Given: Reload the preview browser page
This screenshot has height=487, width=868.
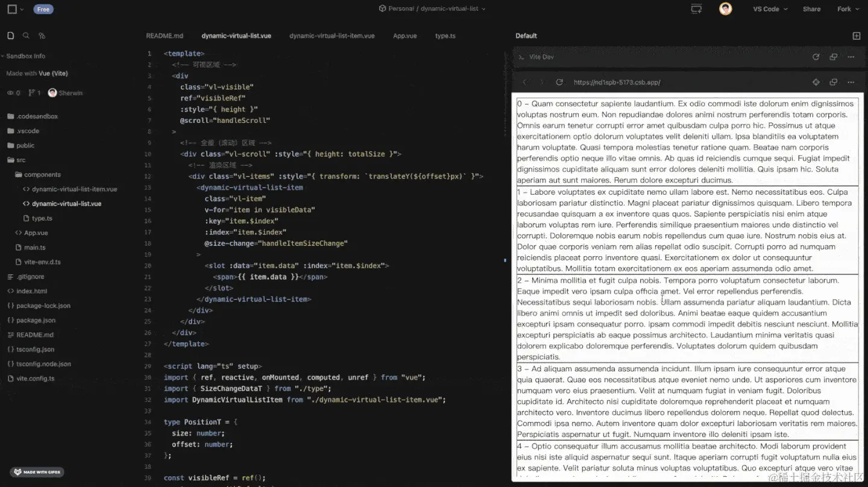Looking at the screenshot, I should (559, 82).
